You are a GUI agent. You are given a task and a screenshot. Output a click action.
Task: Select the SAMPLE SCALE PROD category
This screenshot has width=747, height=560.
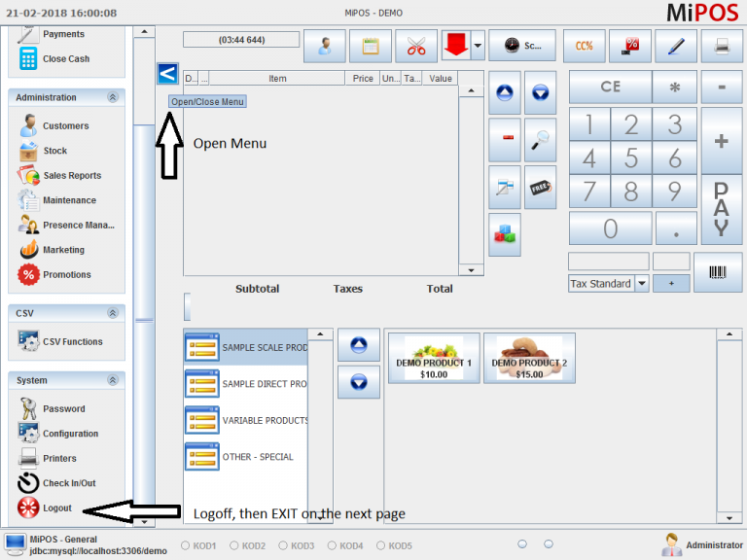[246, 347]
